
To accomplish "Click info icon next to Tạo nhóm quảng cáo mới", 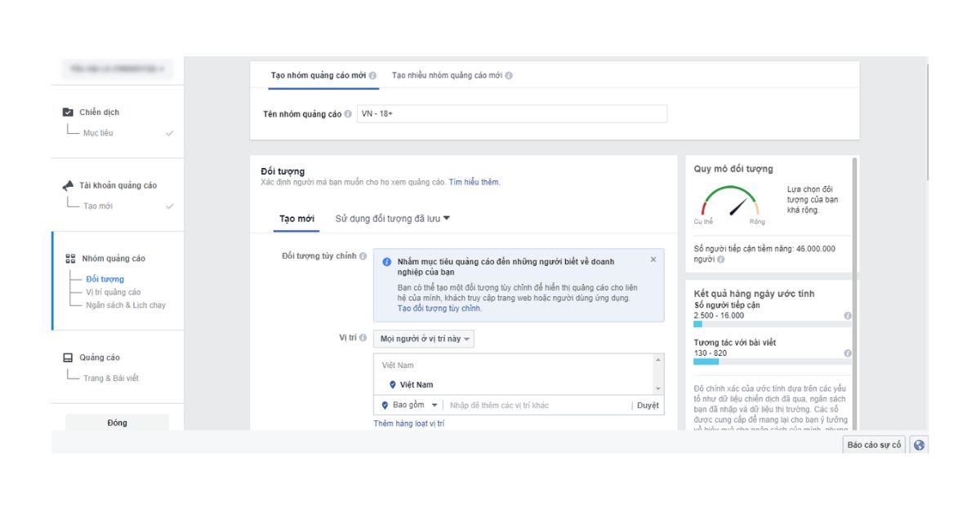I will click(x=372, y=75).
